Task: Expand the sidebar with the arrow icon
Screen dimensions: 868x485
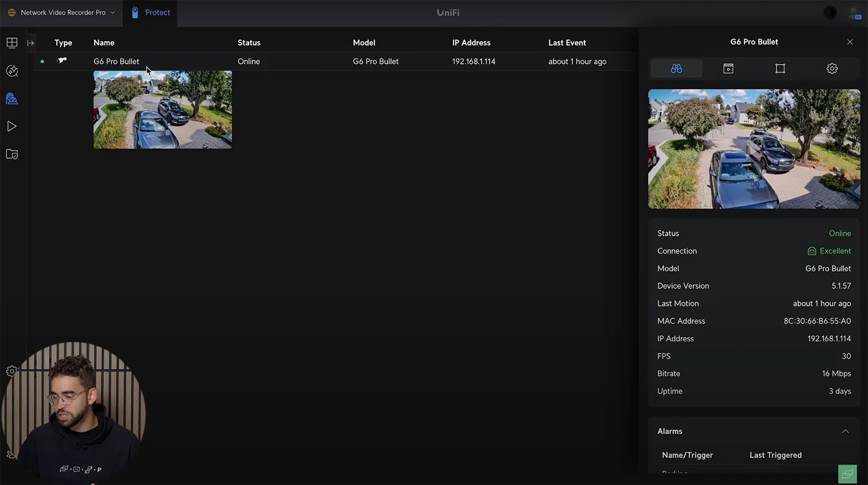Action: pyautogui.click(x=31, y=43)
